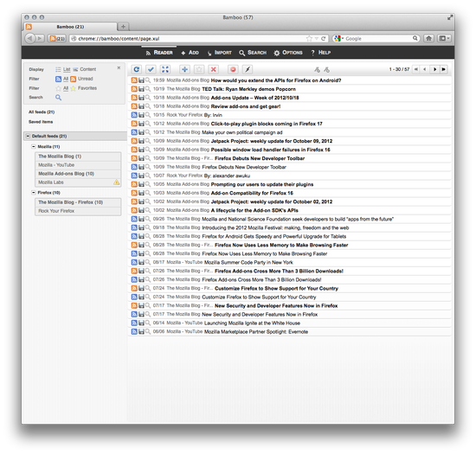Click the magnifier icon beside Search in sidebar

58,98
